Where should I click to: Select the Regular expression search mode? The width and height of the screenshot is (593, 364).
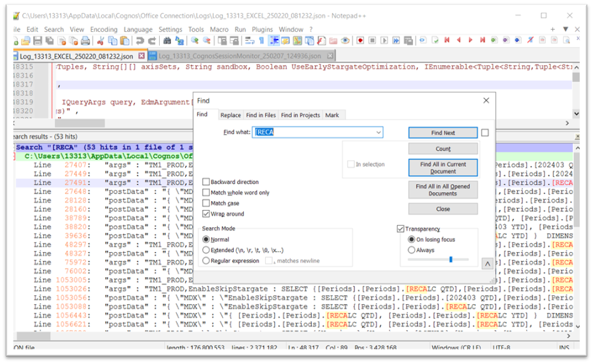[206, 260]
